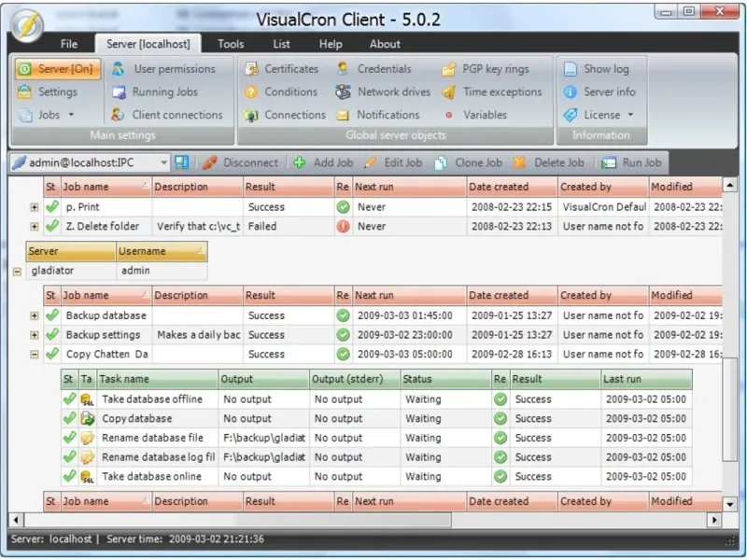This screenshot has height=560, width=747.
Task: Click the VisualCron application orb icon
Action: (x=27, y=26)
